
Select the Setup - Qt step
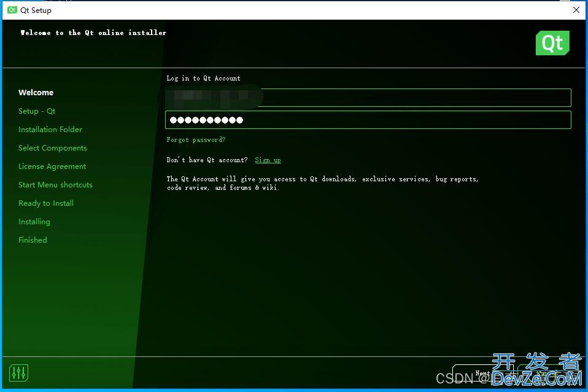pos(37,111)
